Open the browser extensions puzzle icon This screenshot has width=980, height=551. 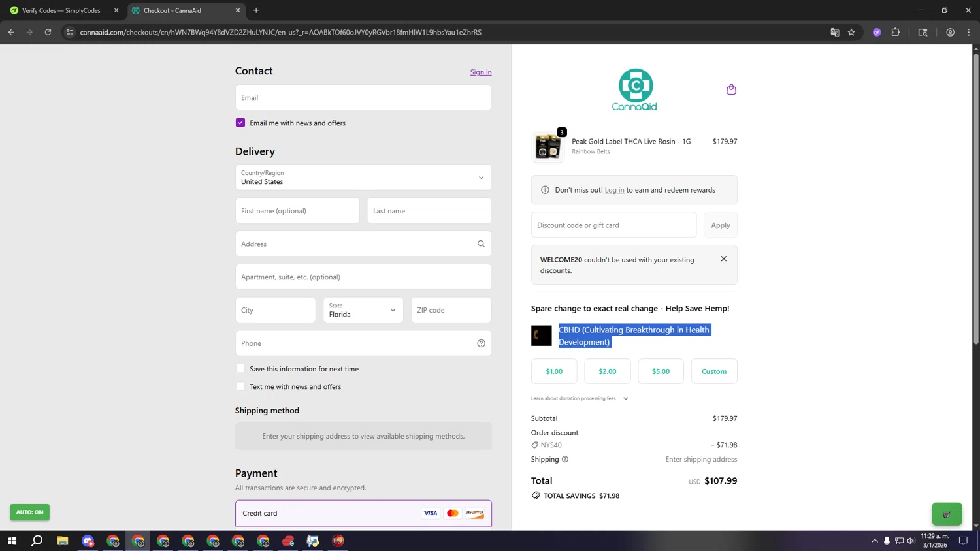point(896,32)
